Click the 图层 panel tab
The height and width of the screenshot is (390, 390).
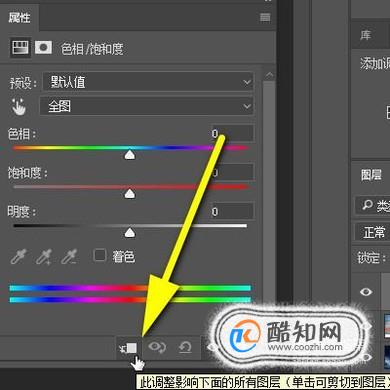371,175
